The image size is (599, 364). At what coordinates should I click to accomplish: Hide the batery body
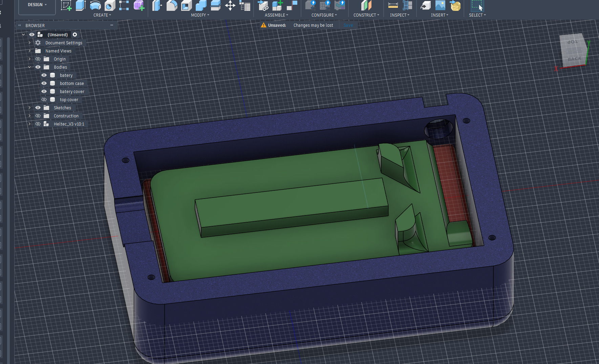point(44,75)
